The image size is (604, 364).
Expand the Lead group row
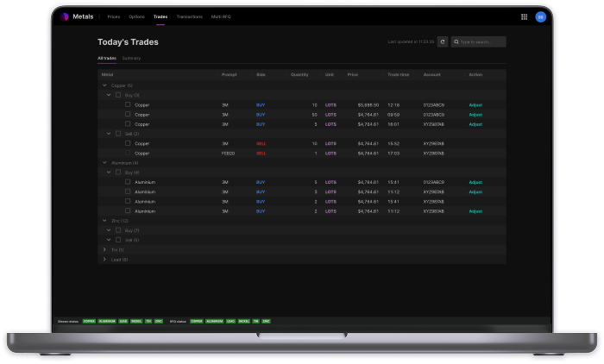tap(104, 259)
